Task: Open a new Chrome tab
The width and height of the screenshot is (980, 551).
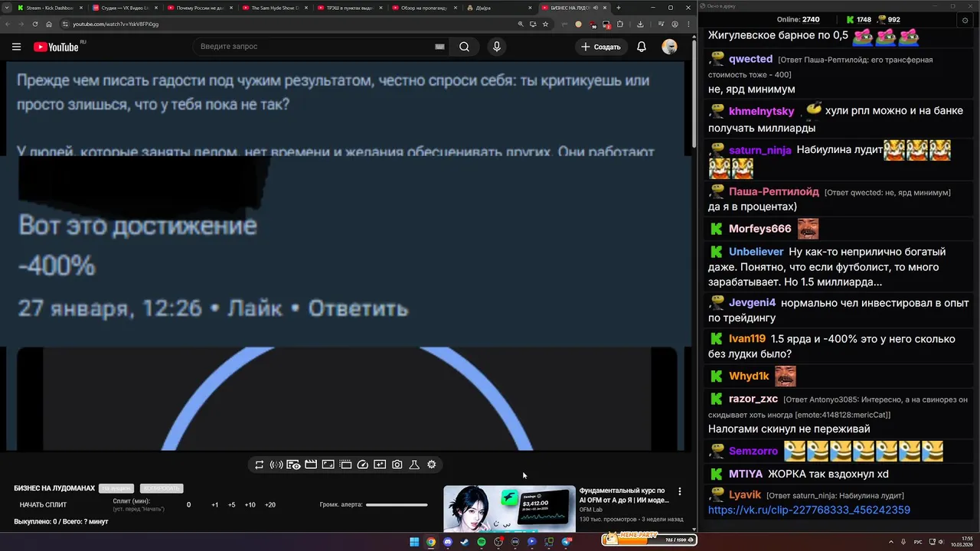Action: (x=619, y=8)
